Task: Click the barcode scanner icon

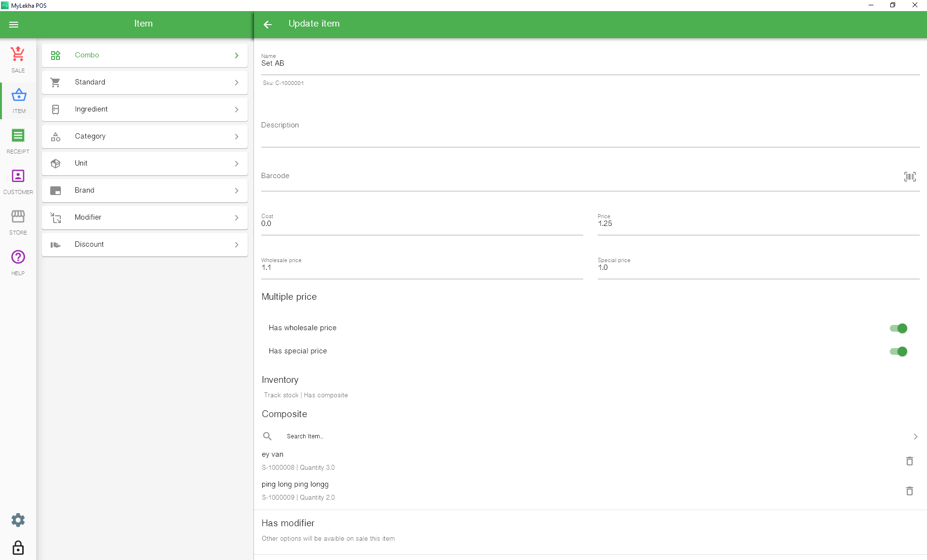Action: 910,177
